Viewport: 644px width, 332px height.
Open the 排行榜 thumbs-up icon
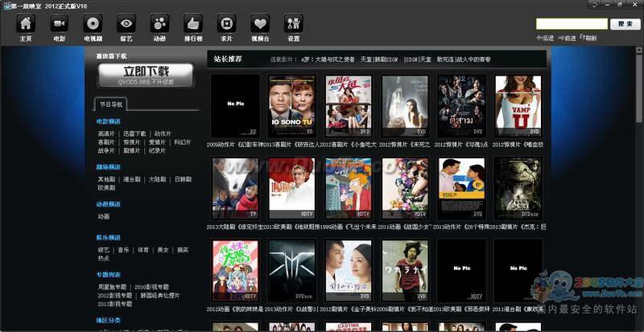[x=193, y=23]
